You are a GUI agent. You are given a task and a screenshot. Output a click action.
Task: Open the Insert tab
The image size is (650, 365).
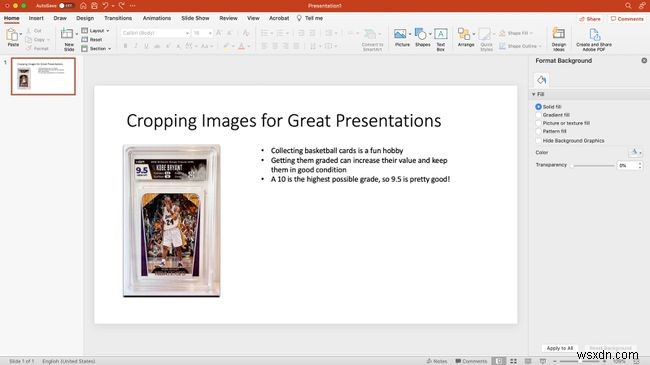(36, 18)
